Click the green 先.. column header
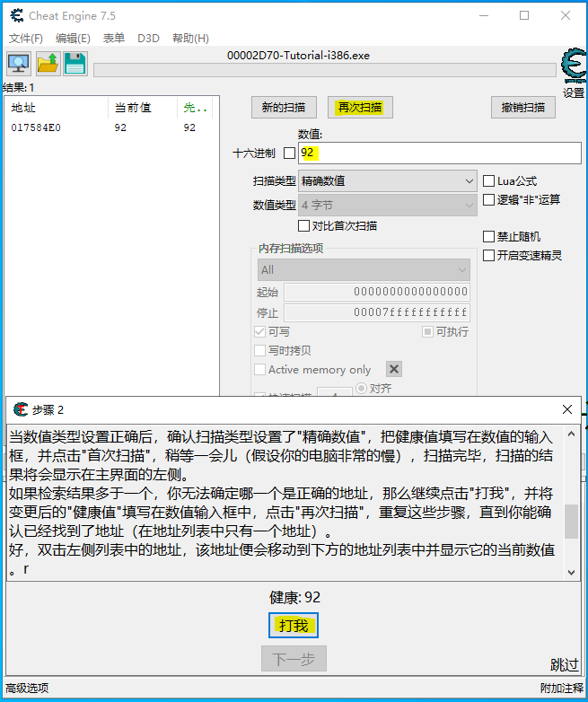Image resolution: width=588 pixels, height=702 pixels. point(196,108)
